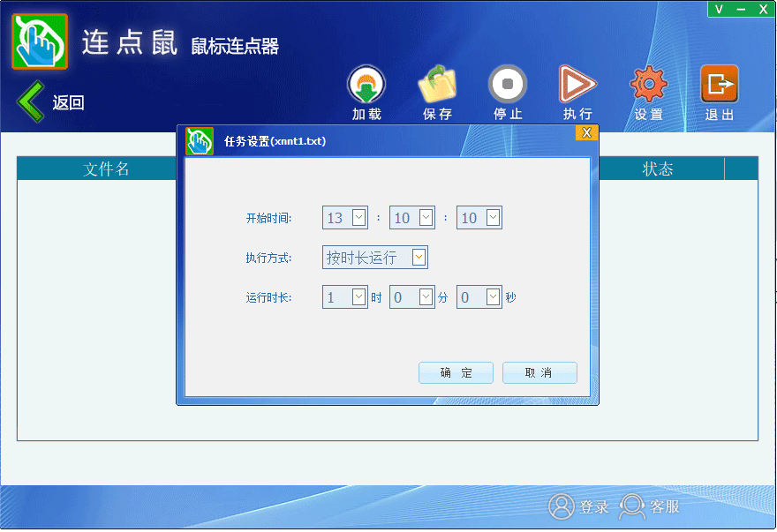This screenshot has width=777, height=532.
Task: Click the 取消 cancel button
Action: [x=539, y=372]
